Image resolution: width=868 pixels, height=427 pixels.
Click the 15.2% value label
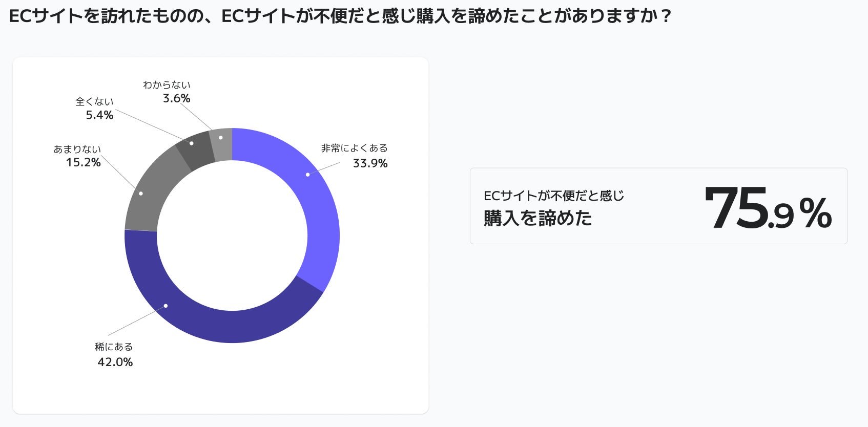(84, 162)
